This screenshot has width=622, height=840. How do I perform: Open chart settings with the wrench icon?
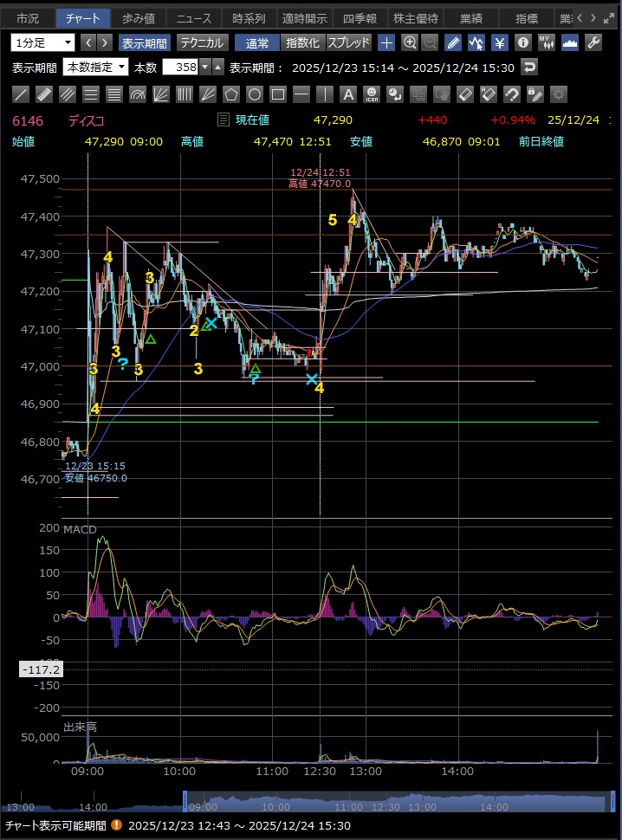pyautogui.click(x=593, y=42)
